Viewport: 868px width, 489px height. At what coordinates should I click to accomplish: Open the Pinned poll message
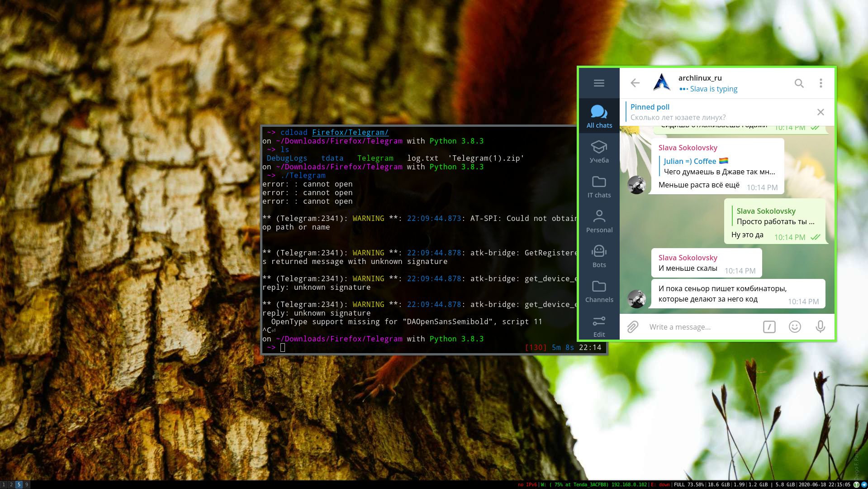(x=719, y=112)
